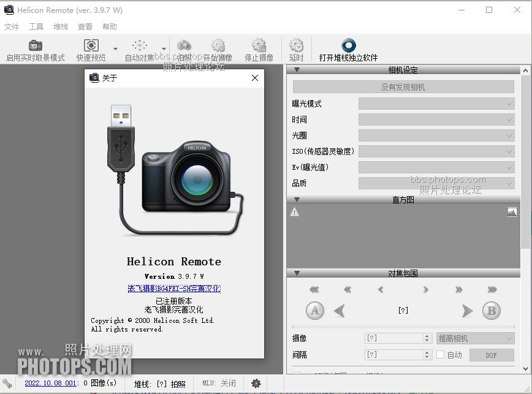Increase the 摄像 spinner value

coord(427,336)
